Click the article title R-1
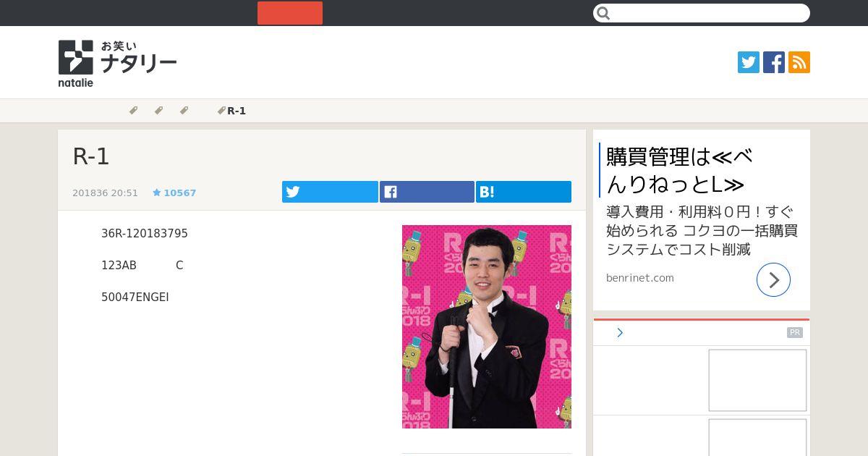Screen dimensions: 868x456 coord(91,156)
